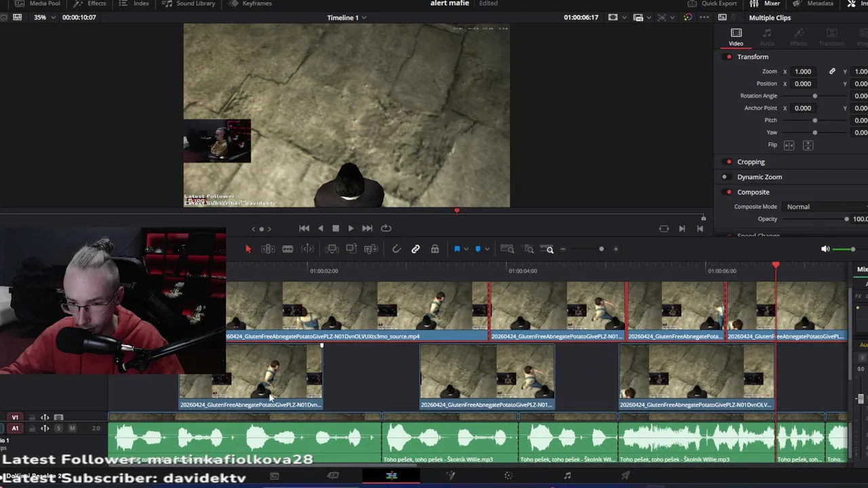Screen dimensions: 868x488
Task: Click the Quick Export button
Action: [712, 3]
